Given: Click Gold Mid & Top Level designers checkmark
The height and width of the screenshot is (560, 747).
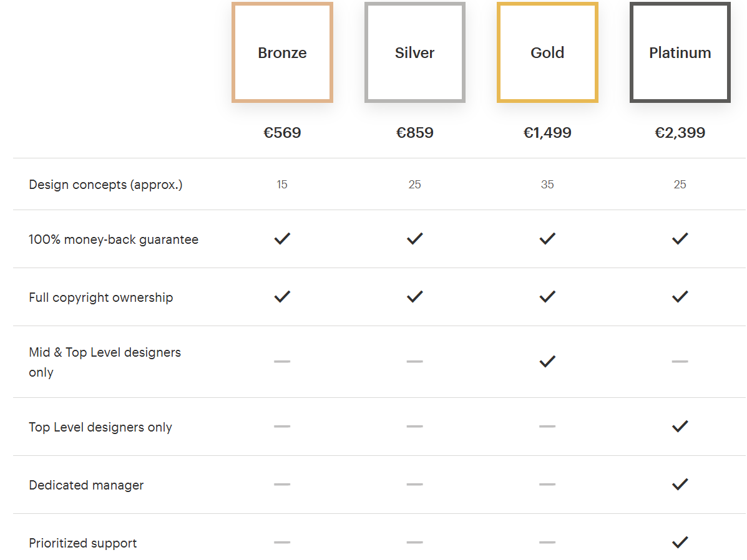Looking at the screenshot, I should (x=547, y=361).
